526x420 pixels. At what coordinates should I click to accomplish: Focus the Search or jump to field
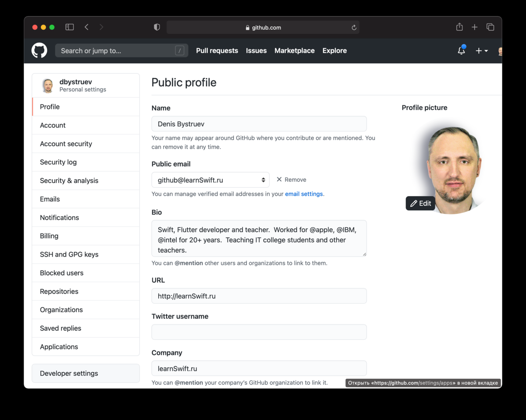point(121,51)
